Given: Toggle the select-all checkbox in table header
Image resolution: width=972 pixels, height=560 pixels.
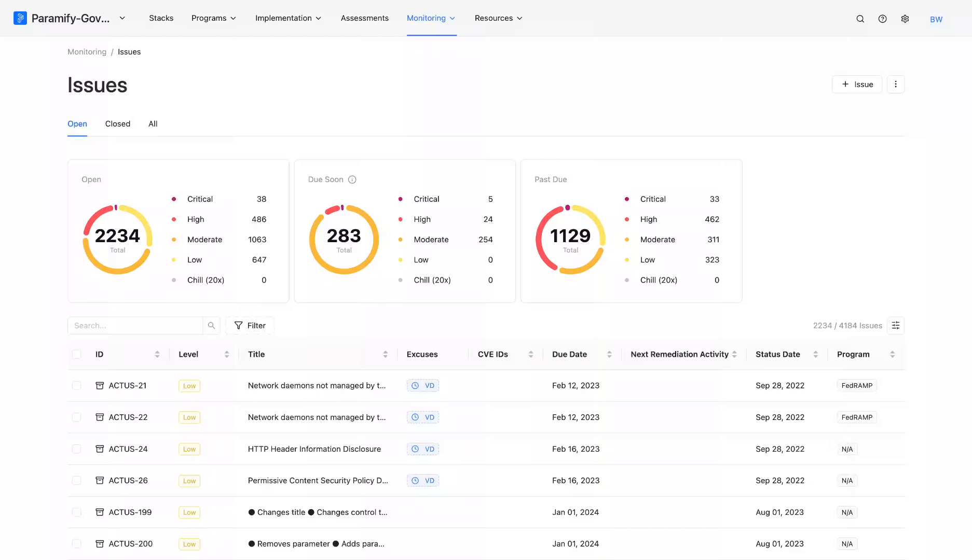Looking at the screenshot, I should (x=76, y=354).
